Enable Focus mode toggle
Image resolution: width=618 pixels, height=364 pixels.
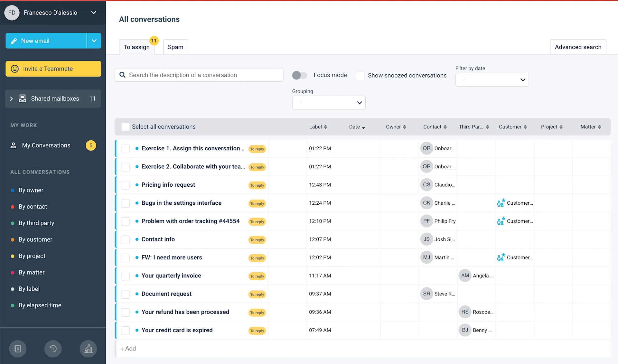click(300, 75)
